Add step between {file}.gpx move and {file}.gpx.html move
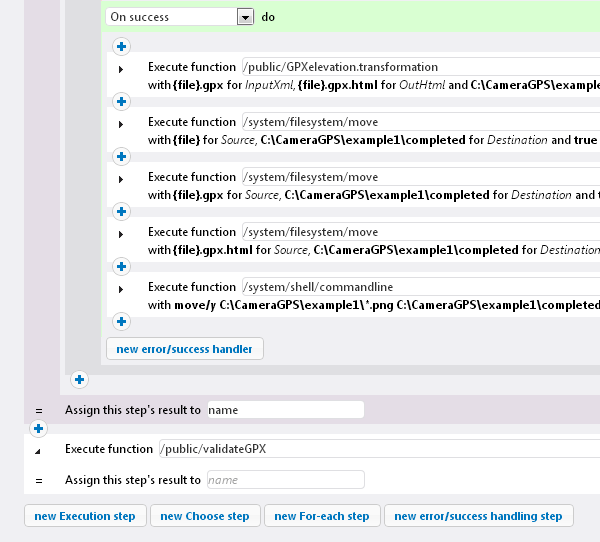 [x=121, y=212]
